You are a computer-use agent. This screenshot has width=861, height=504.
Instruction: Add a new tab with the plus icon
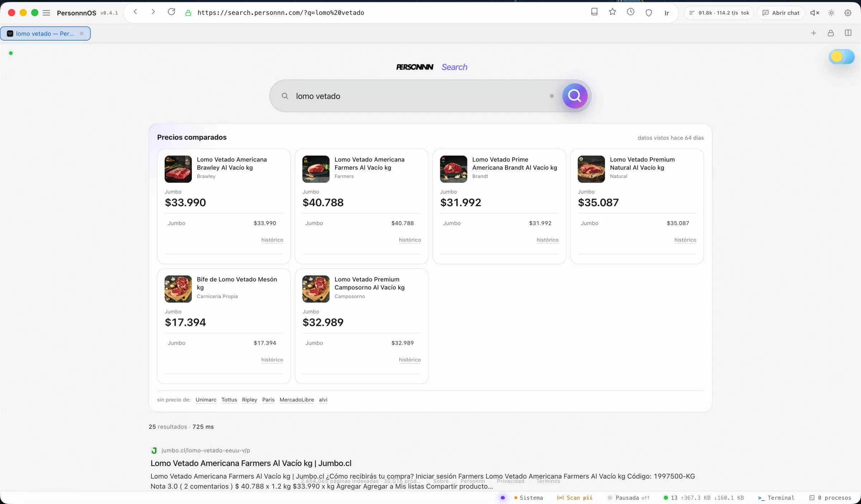(x=814, y=33)
